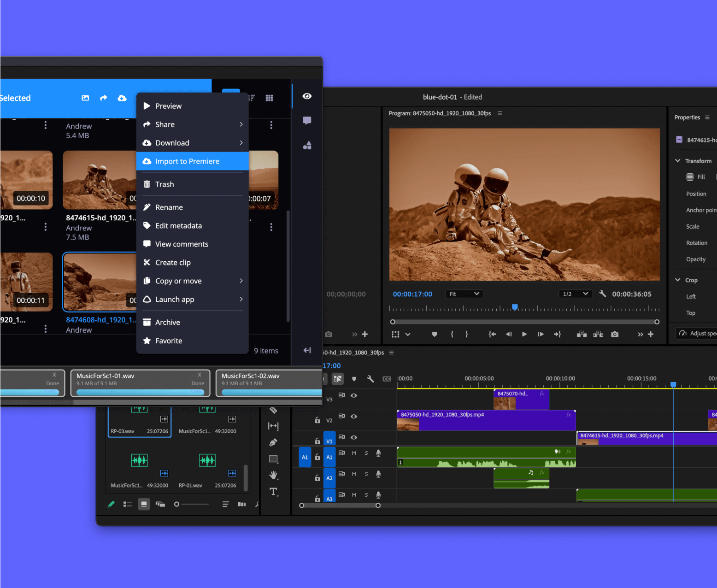The height and width of the screenshot is (588, 717).
Task: Toggle timeline captions CC icon
Action: point(387,379)
